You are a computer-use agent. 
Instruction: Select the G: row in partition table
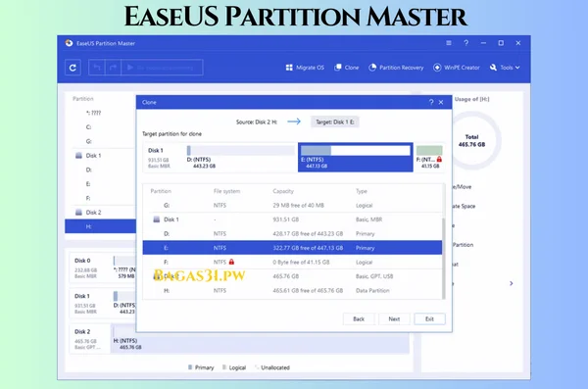(x=292, y=205)
